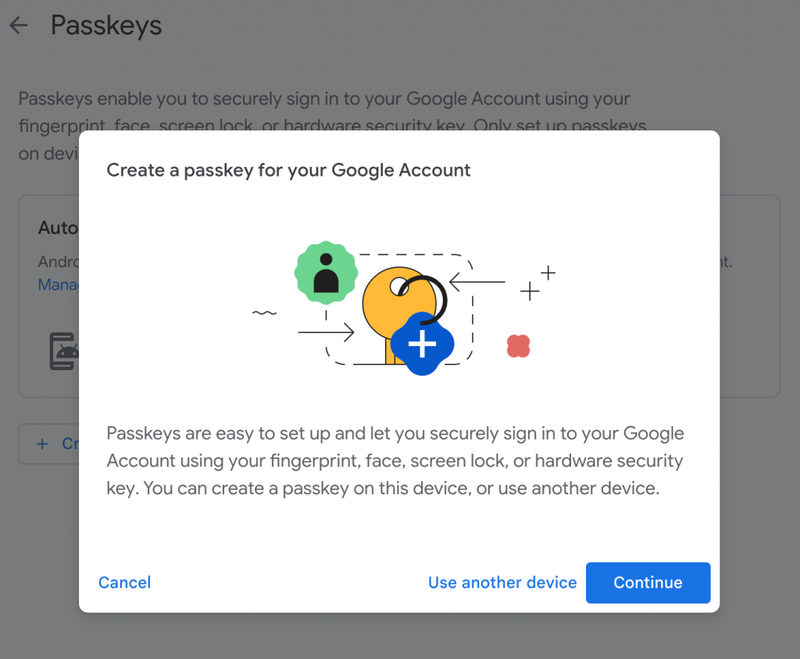Click the dimmed Auto card heading
Screen dimensions: 800x659
point(58,227)
